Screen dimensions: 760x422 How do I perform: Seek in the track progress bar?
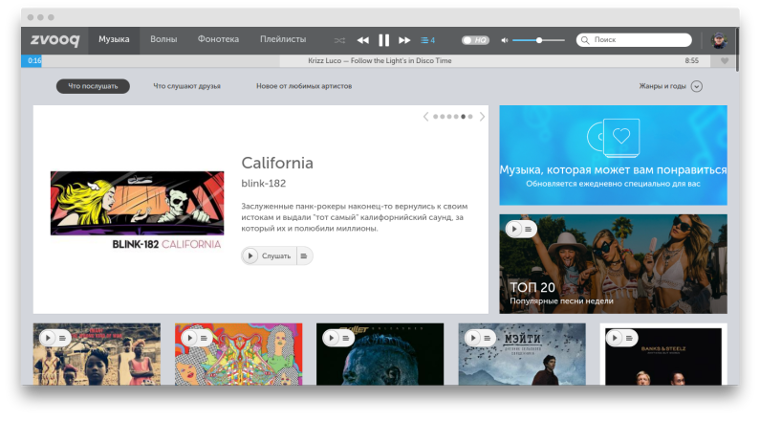(366, 61)
